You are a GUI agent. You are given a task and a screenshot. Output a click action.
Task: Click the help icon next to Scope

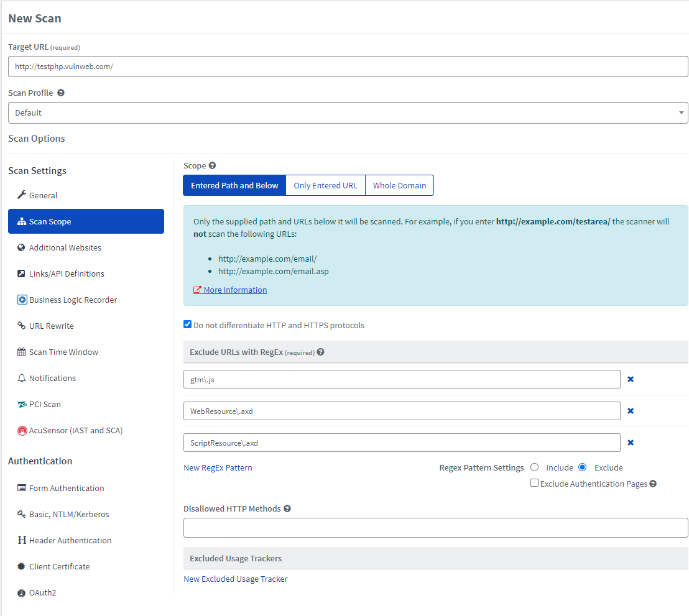[x=212, y=165]
